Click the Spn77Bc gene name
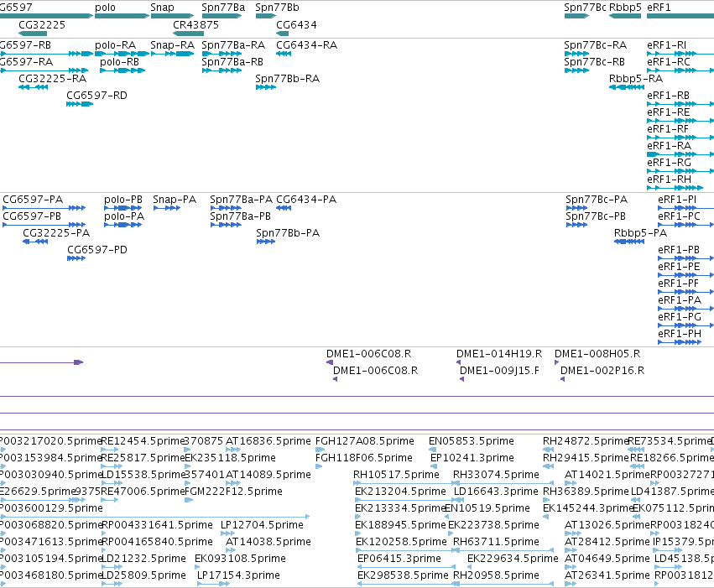Screen dimensions: 714x588 click(585, 8)
